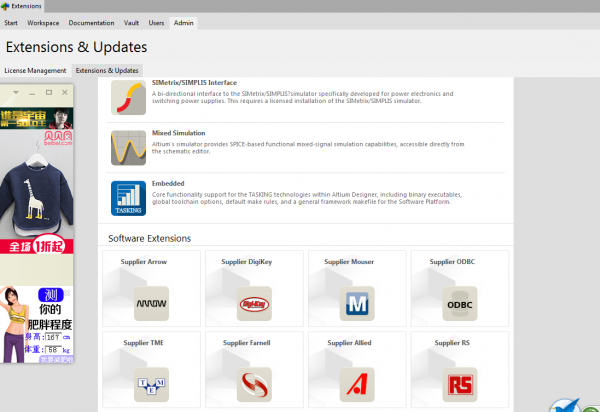Click the Embedded extension title

tap(168, 184)
